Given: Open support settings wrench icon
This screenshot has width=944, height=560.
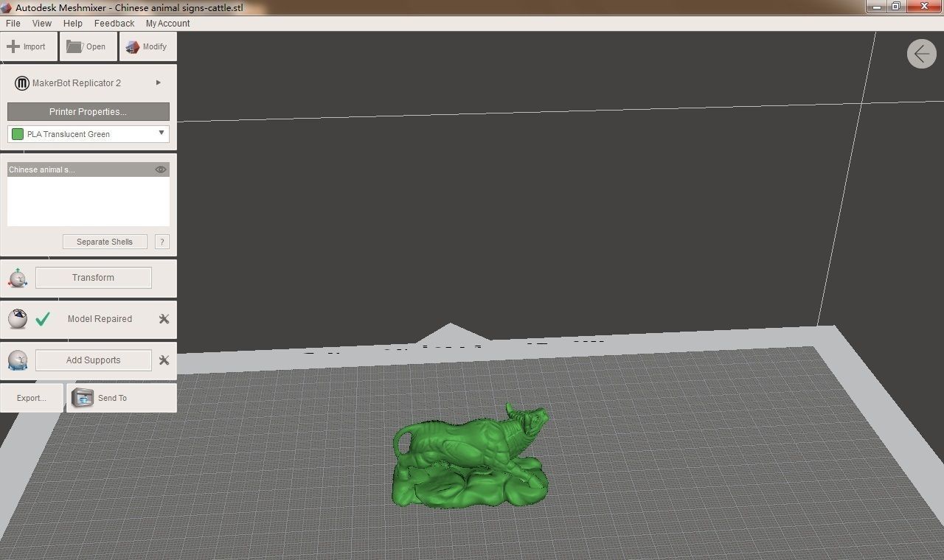Looking at the screenshot, I should click(164, 360).
